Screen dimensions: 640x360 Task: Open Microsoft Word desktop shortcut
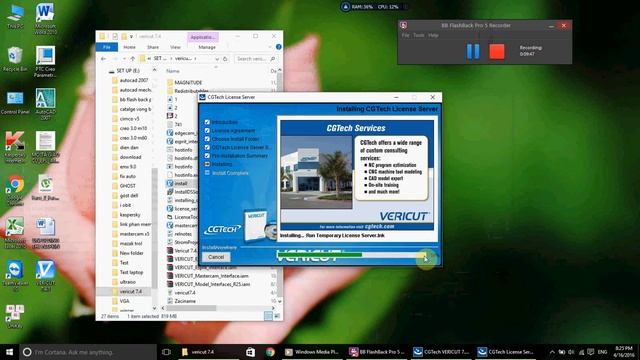(x=45, y=18)
